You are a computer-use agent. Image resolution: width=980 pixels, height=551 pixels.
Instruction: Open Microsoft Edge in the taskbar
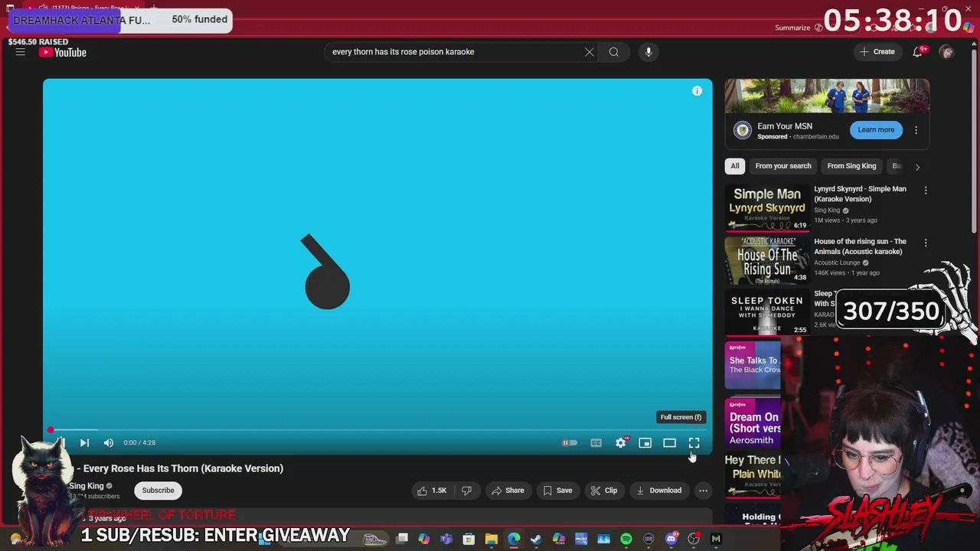514,539
